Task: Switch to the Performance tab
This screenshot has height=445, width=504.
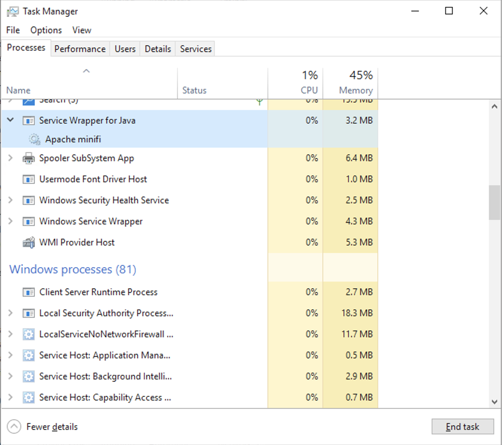Action: [80, 49]
